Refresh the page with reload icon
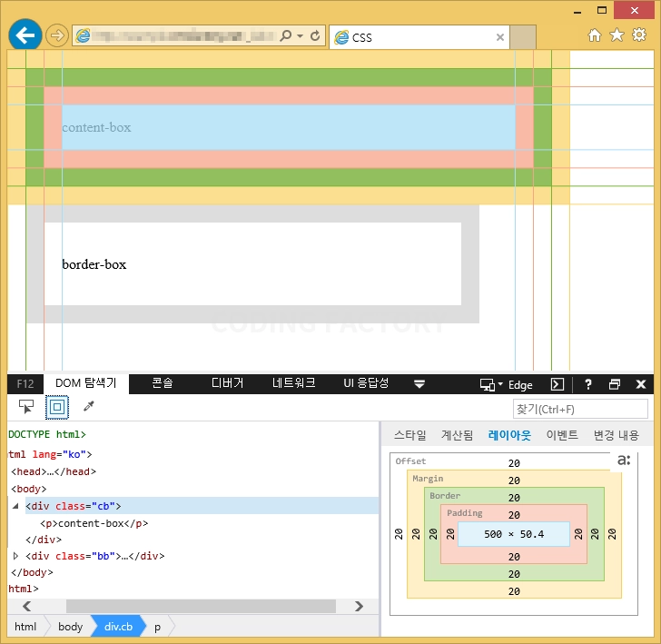 pyautogui.click(x=315, y=35)
